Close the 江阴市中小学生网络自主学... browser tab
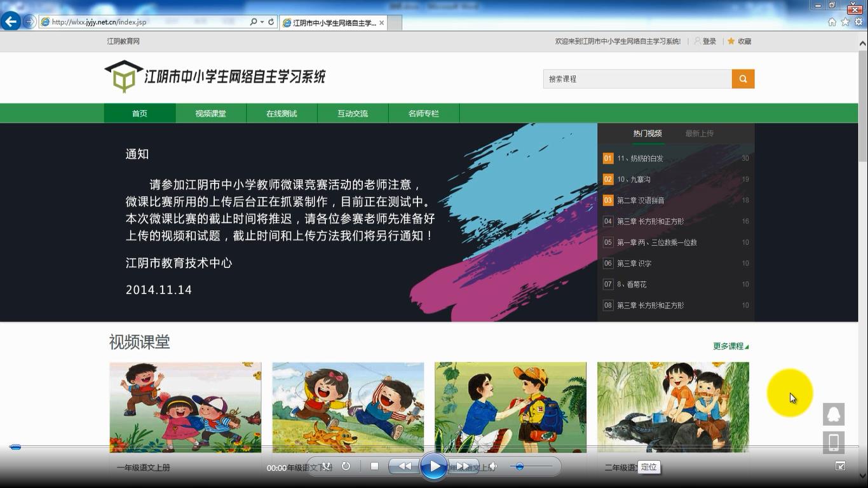This screenshot has height=488, width=868. 381,23
